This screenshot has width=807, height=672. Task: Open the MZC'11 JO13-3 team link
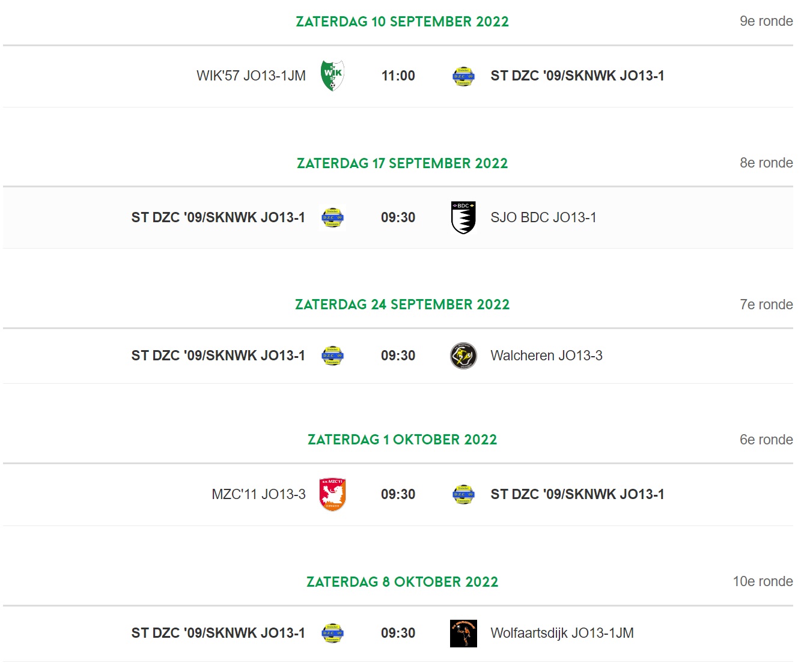[x=258, y=494]
